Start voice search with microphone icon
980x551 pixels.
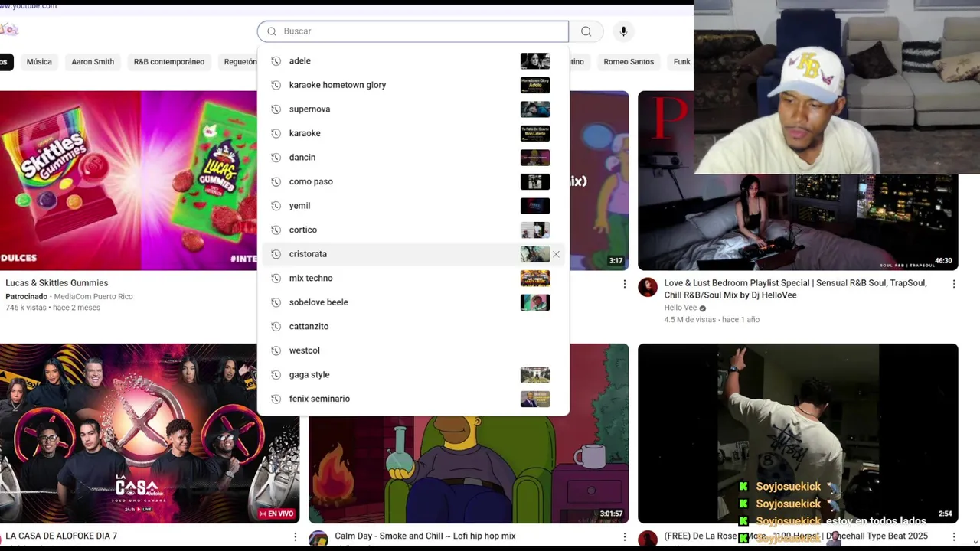point(623,31)
